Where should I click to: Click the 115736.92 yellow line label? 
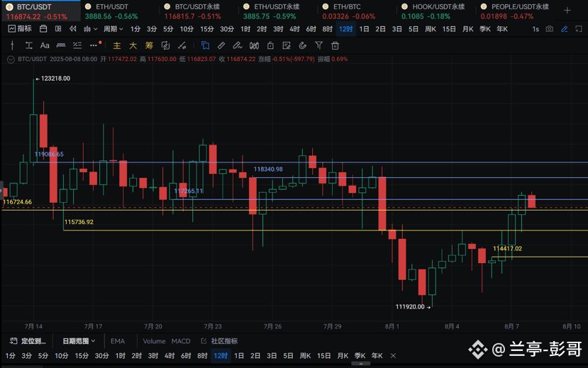tap(79, 222)
